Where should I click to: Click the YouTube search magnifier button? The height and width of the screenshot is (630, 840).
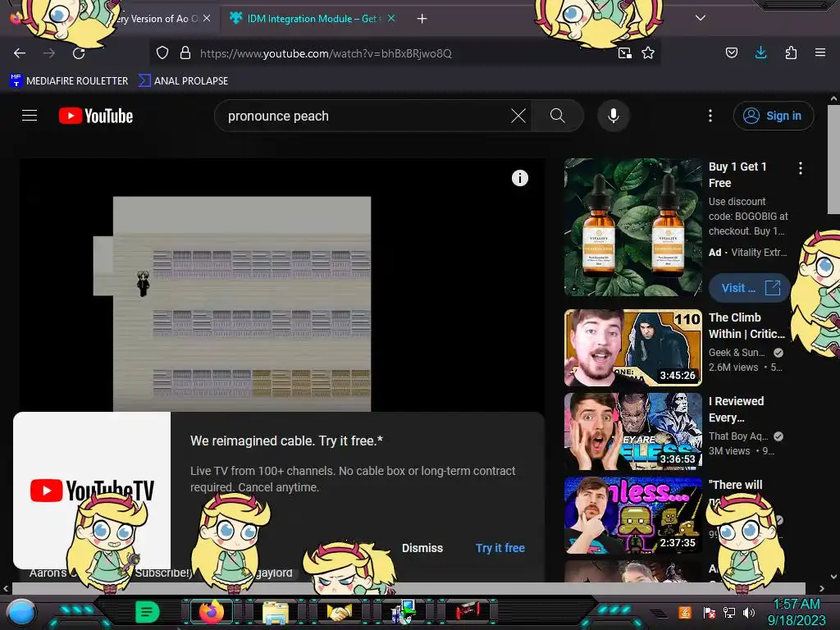tap(558, 116)
